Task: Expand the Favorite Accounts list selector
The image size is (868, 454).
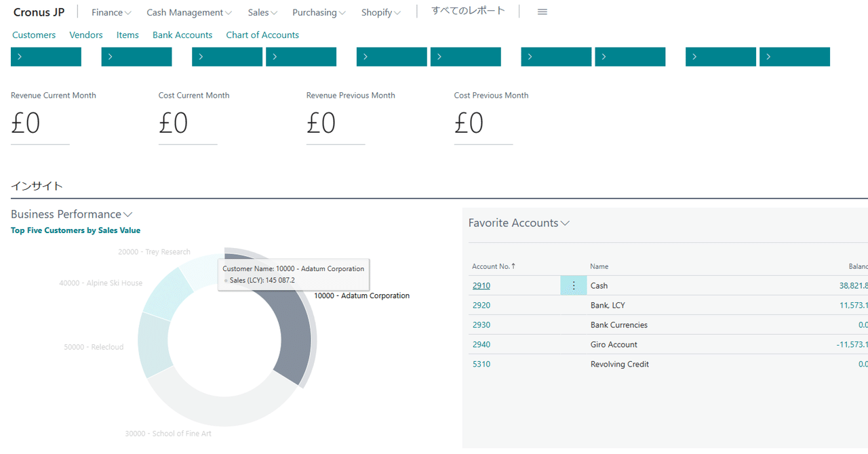Action: click(x=566, y=222)
